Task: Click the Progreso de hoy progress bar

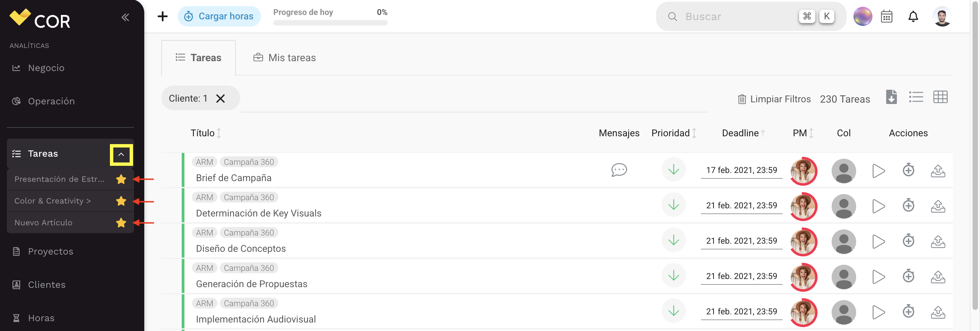Action: coord(330,23)
